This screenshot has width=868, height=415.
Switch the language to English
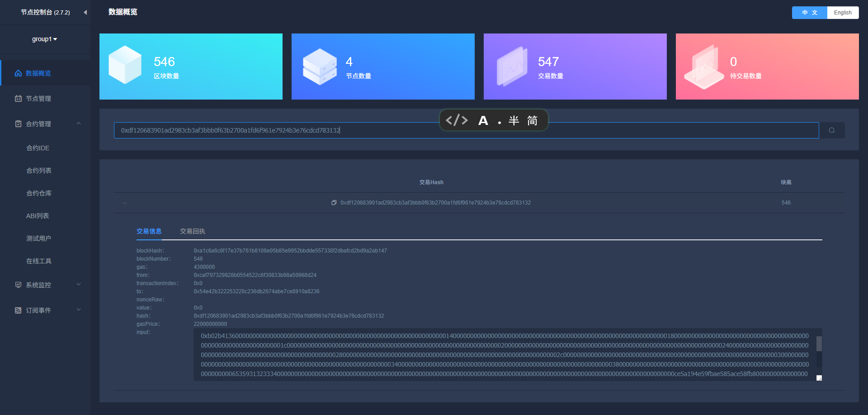tap(843, 13)
